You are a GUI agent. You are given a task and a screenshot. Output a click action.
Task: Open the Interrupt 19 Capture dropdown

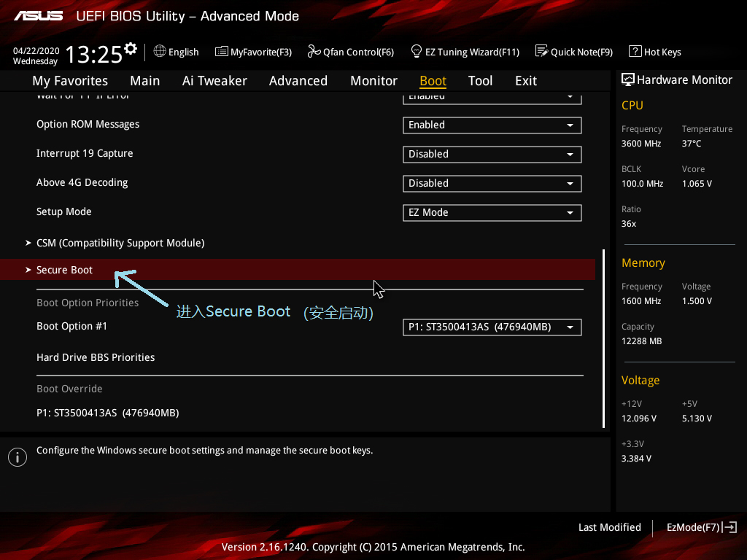pyautogui.click(x=492, y=155)
